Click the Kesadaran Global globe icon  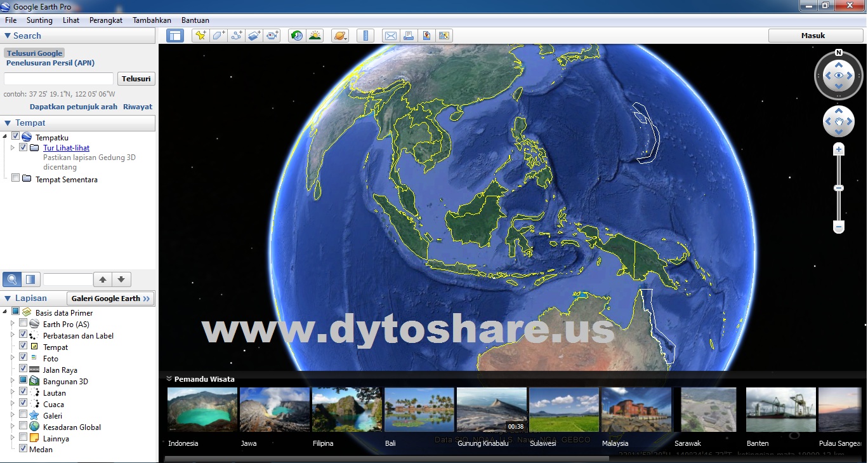click(34, 427)
